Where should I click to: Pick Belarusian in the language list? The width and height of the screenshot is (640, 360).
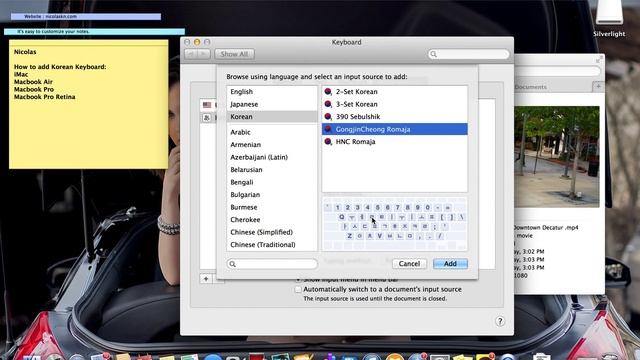[272, 170]
